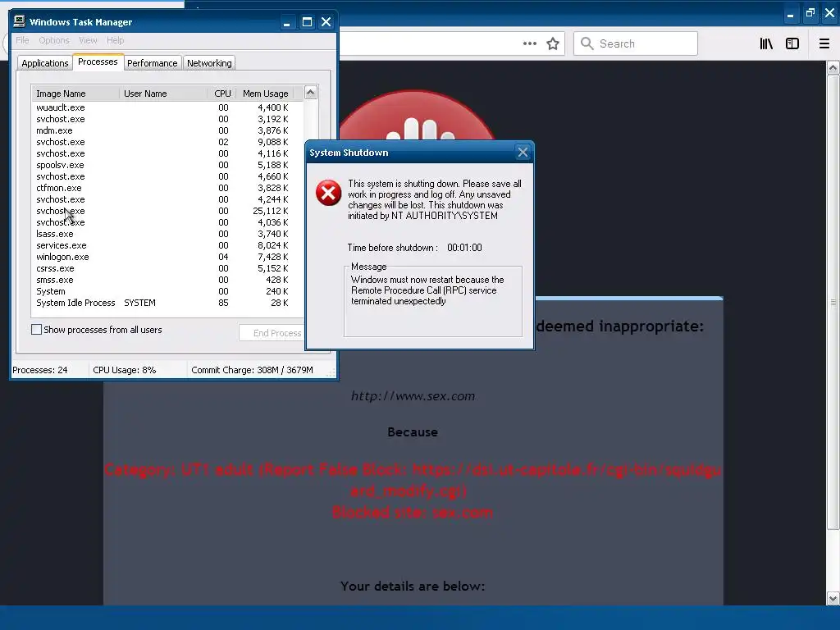Bookmark this page with the star icon
The image size is (840, 630).
tap(553, 43)
